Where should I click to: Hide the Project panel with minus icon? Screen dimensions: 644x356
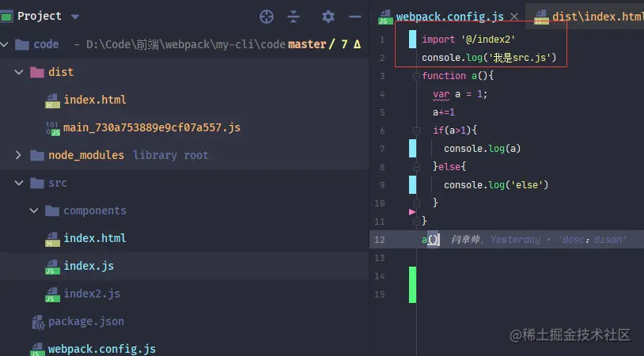point(355,17)
